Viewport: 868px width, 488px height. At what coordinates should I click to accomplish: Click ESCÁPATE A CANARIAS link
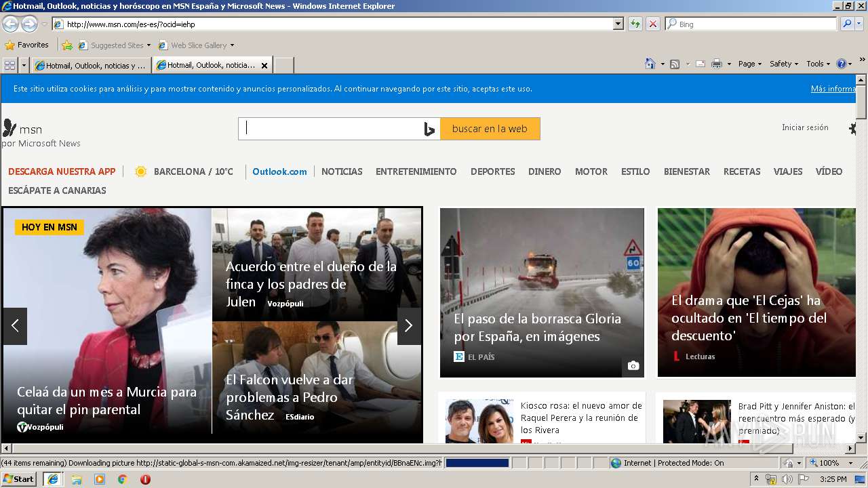(57, 190)
